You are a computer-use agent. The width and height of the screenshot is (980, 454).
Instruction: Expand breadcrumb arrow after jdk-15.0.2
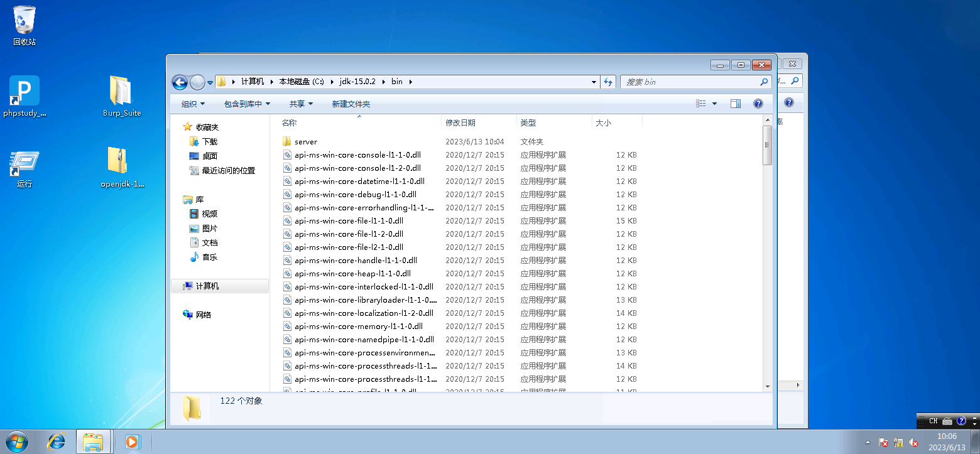(385, 82)
